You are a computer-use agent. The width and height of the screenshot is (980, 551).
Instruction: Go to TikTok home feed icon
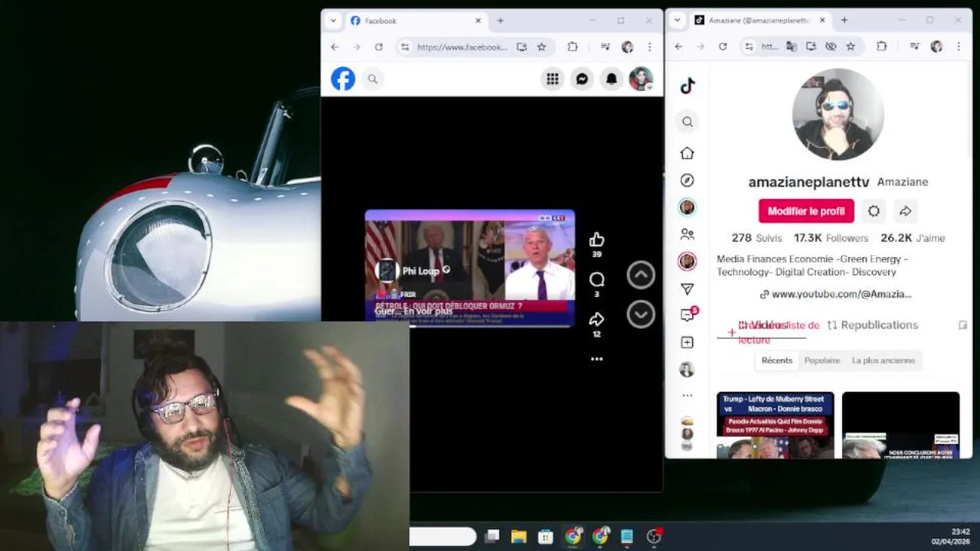click(x=688, y=153)
